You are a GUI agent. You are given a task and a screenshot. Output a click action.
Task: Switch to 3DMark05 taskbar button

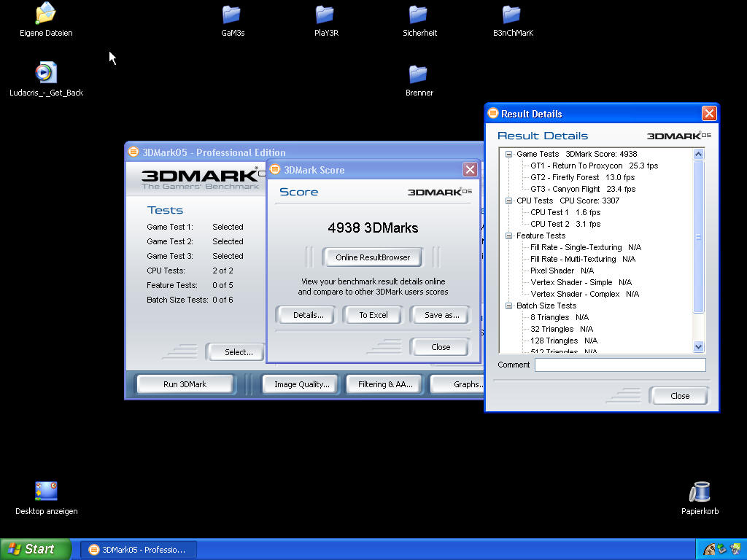(138, 550)
